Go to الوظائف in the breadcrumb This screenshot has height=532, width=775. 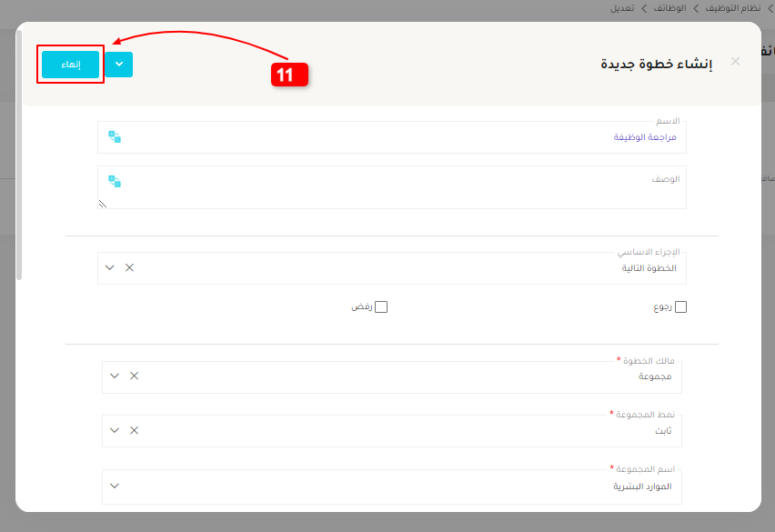(669, 8)
